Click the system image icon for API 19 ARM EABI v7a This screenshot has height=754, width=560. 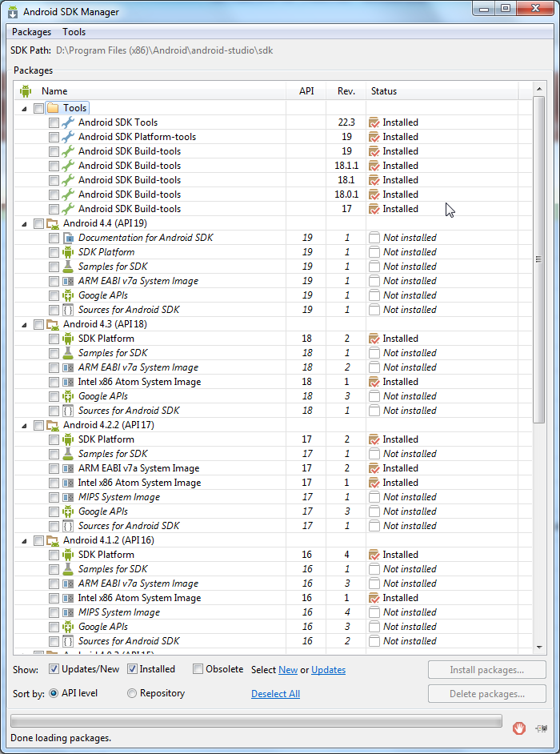[x=68, y=281]
